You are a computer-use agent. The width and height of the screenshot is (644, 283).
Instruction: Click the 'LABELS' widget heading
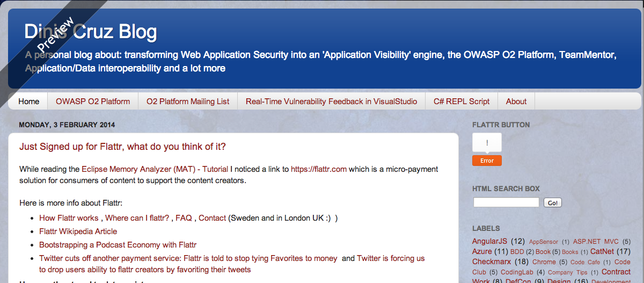(486, 228)
